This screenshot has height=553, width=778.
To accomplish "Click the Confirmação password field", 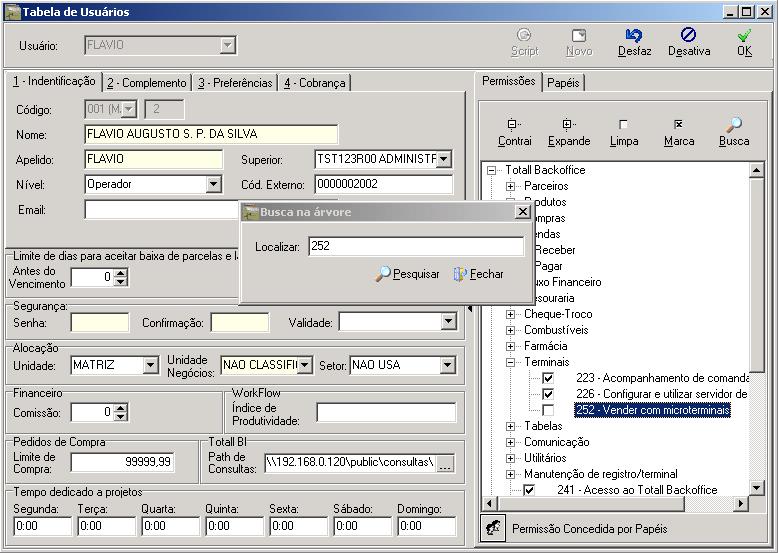I will click(x=240, y=322).
